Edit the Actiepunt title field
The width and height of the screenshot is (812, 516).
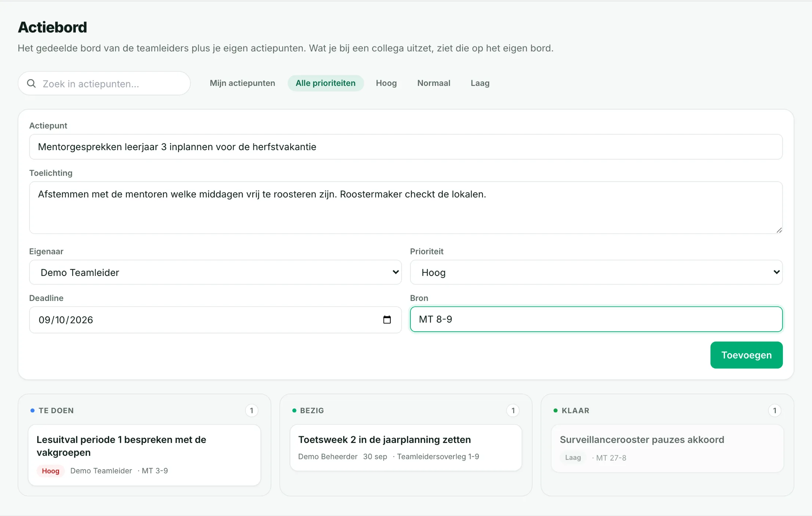tap(406, 147)
